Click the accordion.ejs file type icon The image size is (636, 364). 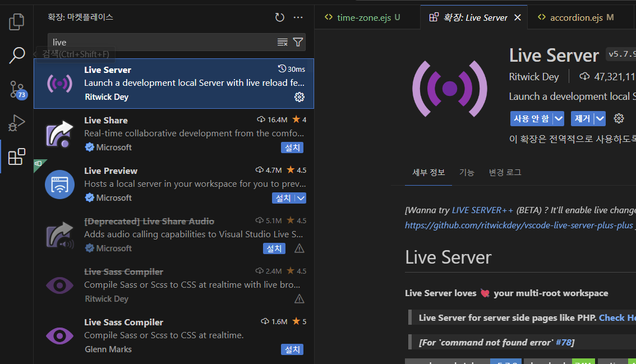click(541, 17)
